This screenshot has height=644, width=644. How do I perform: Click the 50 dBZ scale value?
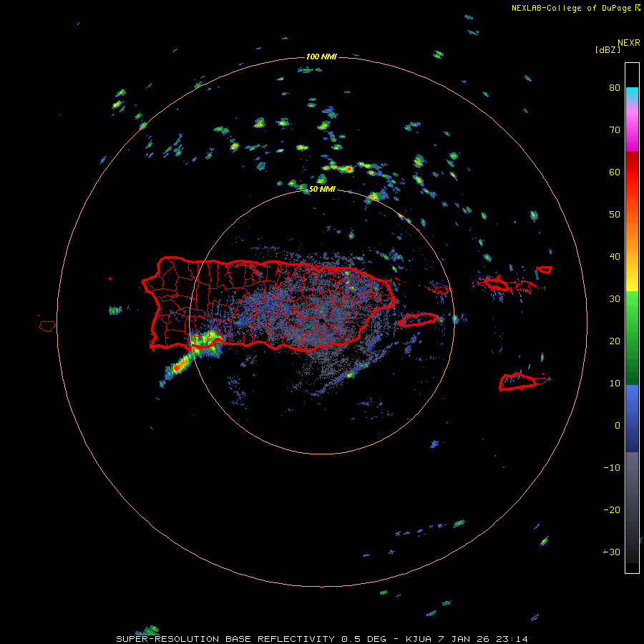[615, 215]
